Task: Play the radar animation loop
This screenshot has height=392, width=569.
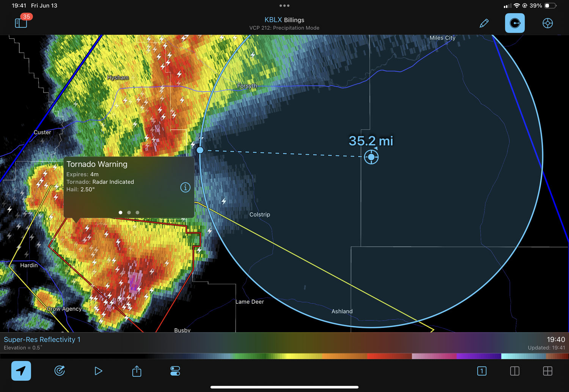Action: (98, 371)
